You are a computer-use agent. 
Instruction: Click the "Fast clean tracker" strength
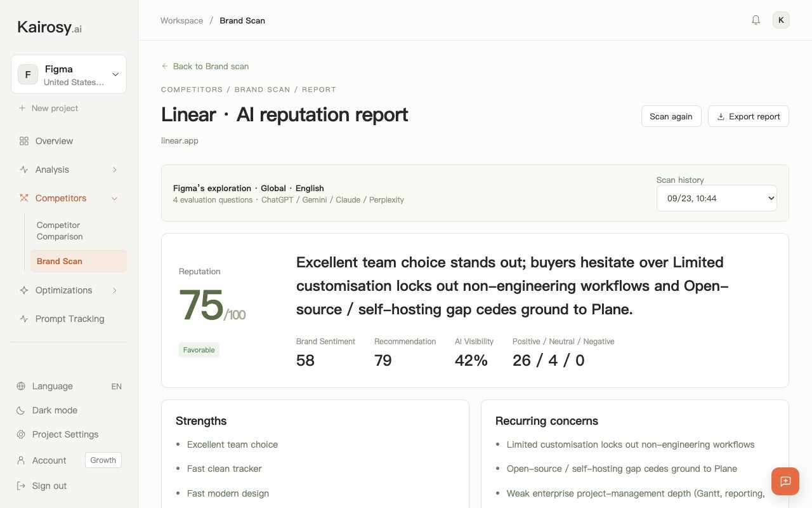[225, 469]
